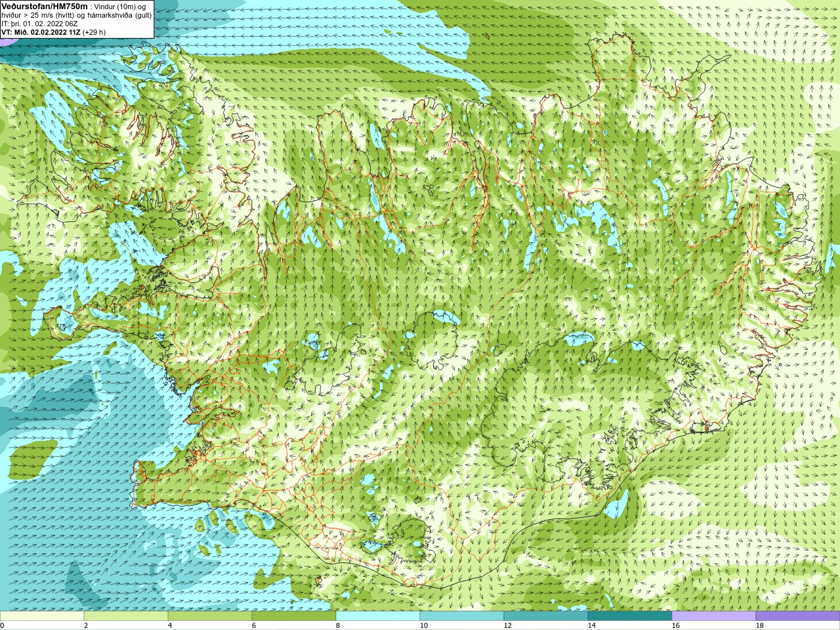This screenshot has height=630, width=840.
Task: Click the dark teal 14–16 m/s legend swatch
Action: (x=630, y=616)
